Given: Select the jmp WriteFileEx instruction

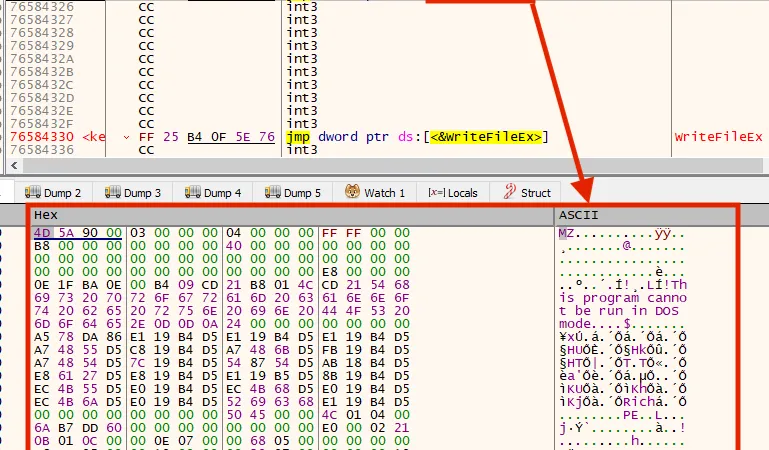Looking at the screenshot, I should (417, 137).
